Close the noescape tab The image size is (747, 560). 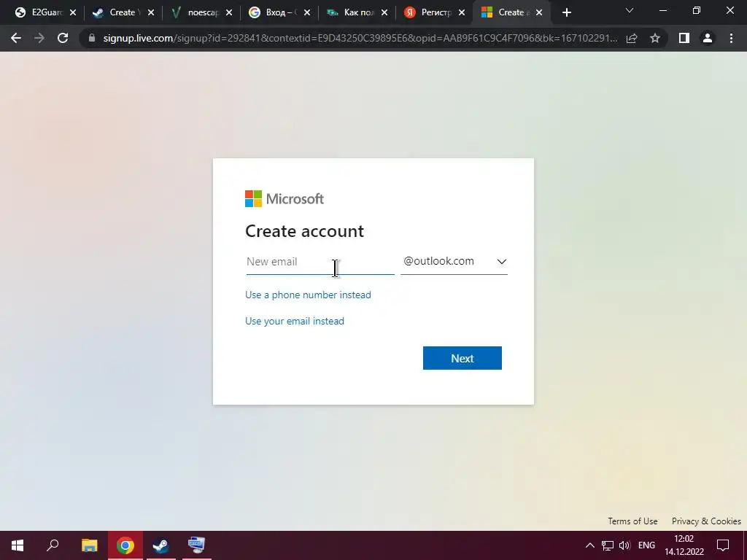click(x=228, y=13)
